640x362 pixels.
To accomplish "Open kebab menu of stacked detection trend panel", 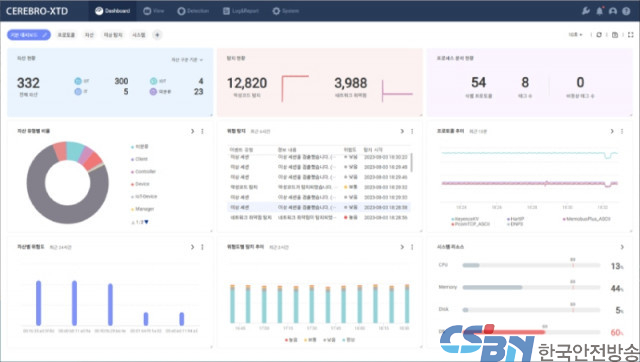I will coord(412,247).
